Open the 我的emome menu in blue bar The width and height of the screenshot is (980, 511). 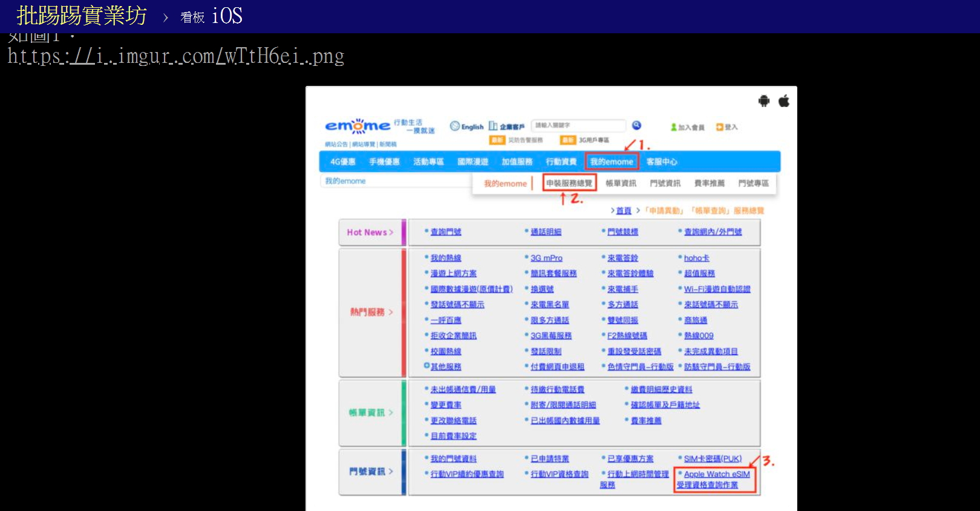tap(612, 162)
